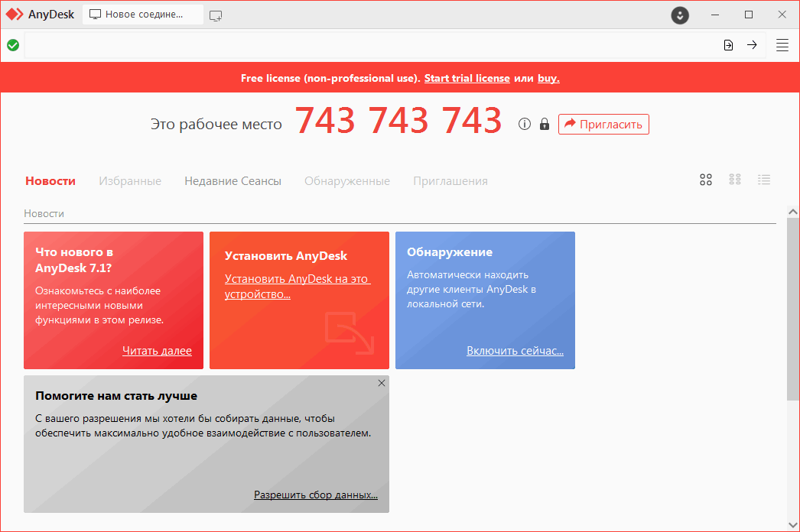Open a new session tab with the plus-monitor icon

point(216,16)
